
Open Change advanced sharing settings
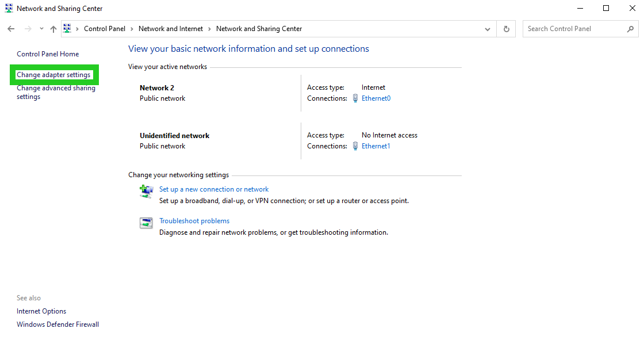[56, 92]
